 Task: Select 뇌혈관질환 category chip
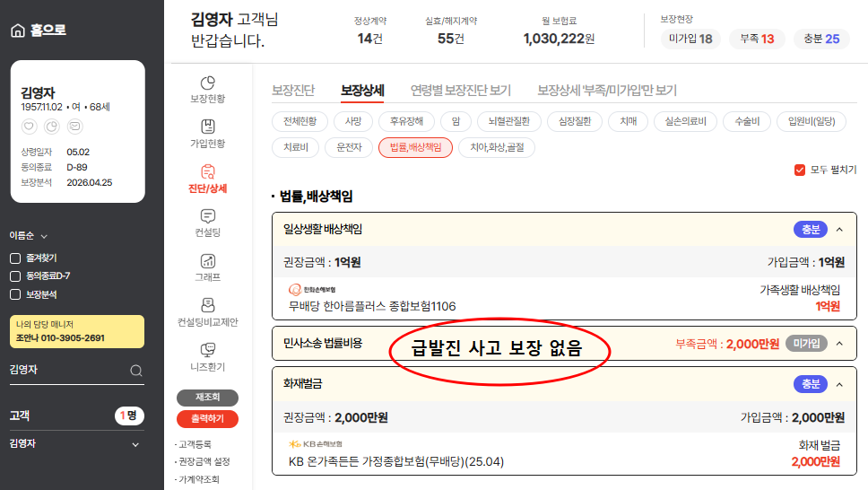[508, 121]
